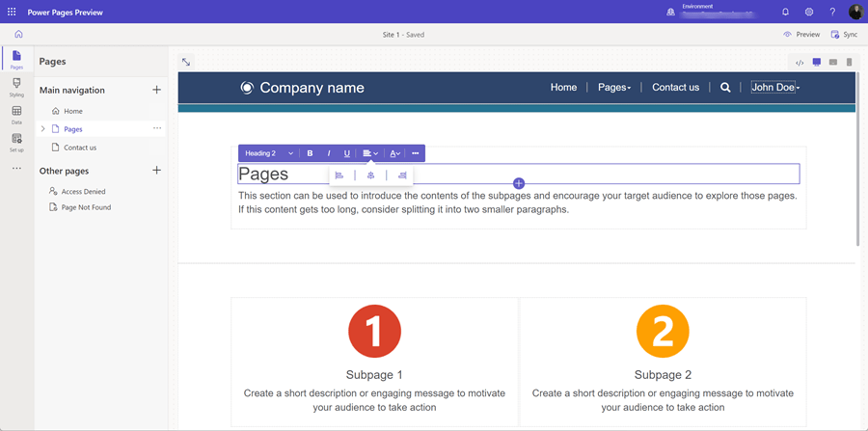Open the Heading 2 style dropdown

[x=269, y=153]
